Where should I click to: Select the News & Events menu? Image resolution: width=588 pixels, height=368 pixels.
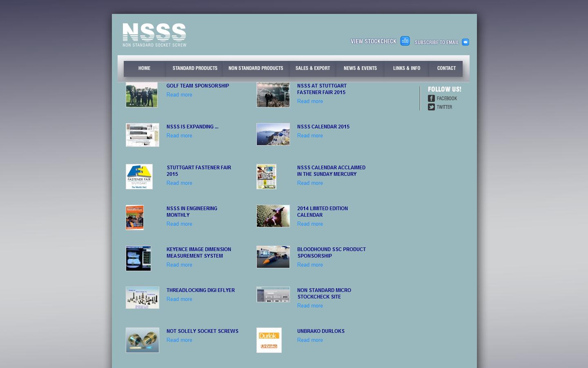(360, 68)
